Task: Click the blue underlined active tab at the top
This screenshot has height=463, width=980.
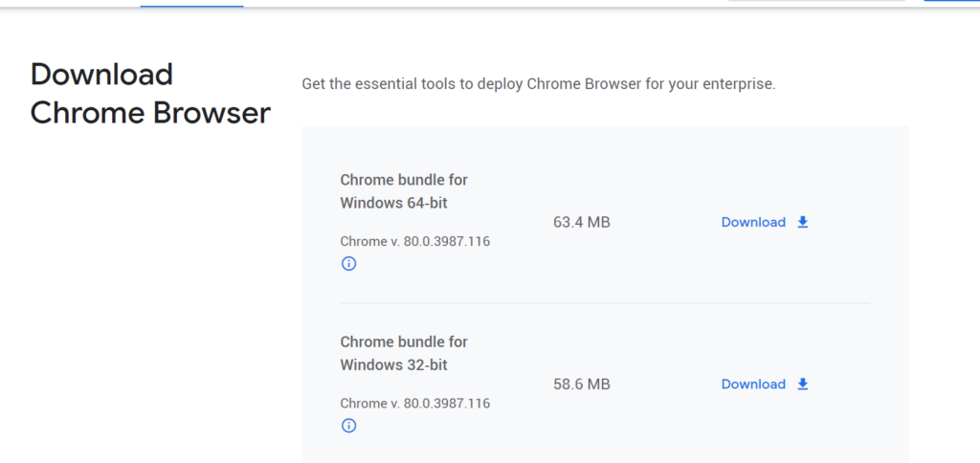Action: point(191,4)
